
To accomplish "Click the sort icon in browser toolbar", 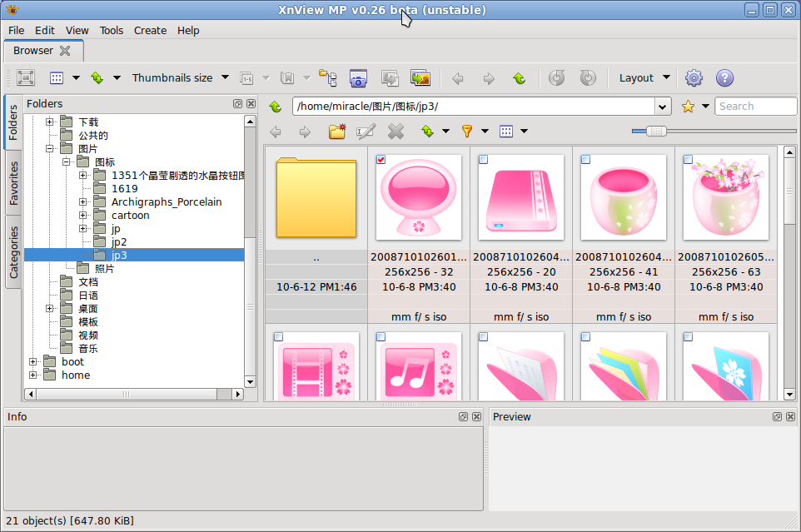I will point(428,132).
